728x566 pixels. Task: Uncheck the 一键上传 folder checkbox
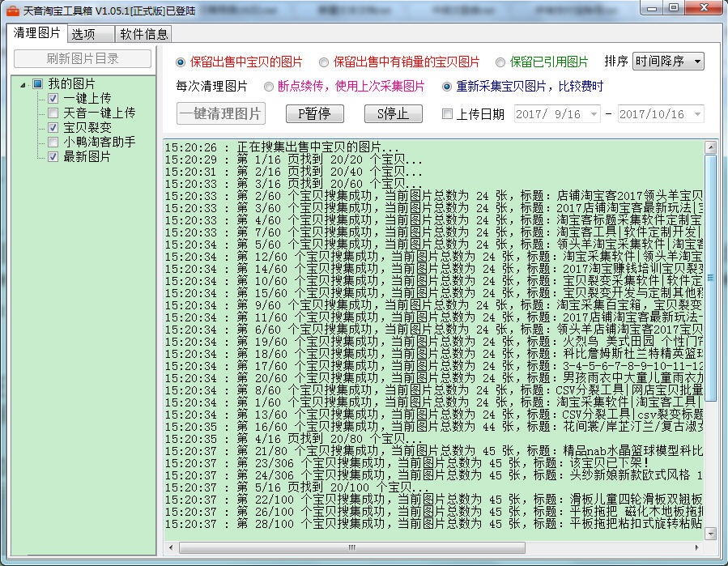coord(53,99)
